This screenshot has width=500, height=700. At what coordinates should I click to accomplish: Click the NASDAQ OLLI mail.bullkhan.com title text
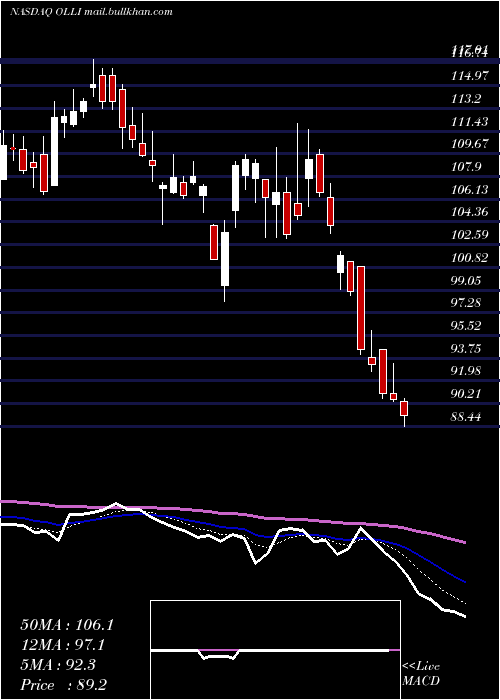91,12
